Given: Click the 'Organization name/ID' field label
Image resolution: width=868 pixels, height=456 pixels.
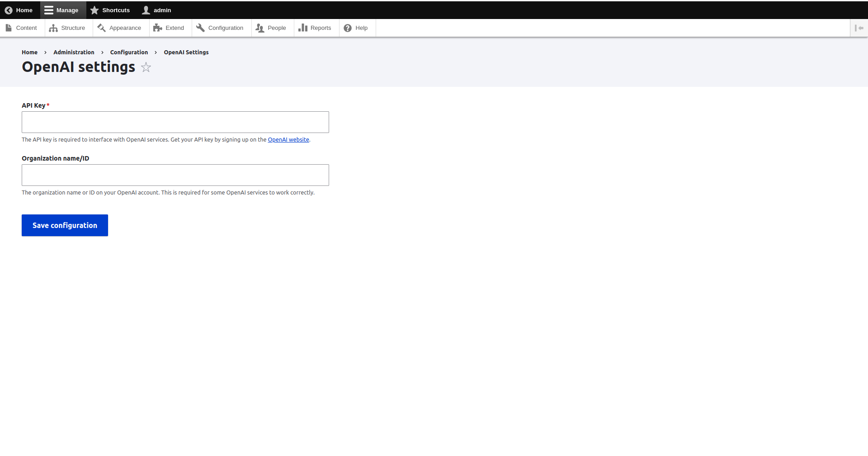Looking at the screenshot, I should tap(56, 158).
